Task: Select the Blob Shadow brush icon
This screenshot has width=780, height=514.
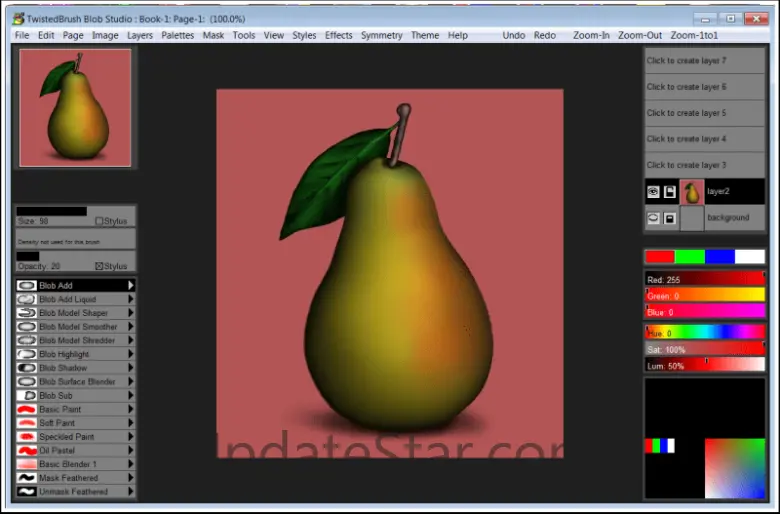Action: pos(27,368)
